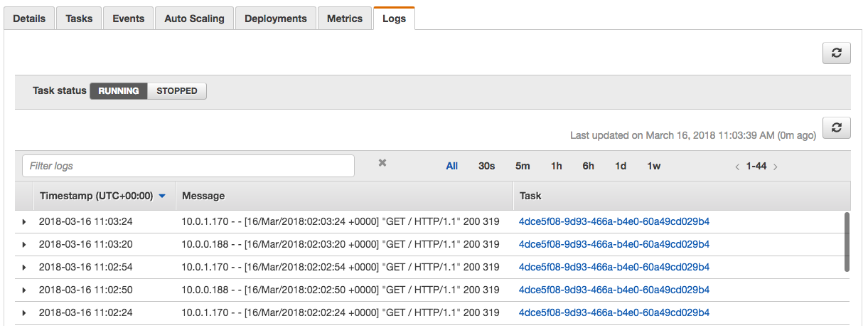Viewport: 868px width, 326px height.
Task: Expand the 11:03:20 log row
Action: pos(24,245)
